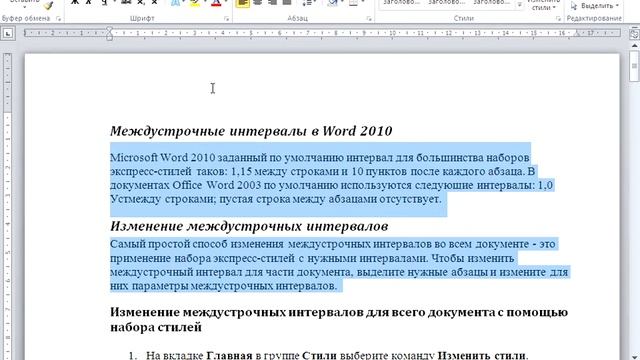Activate the Format Painter brush icon
640x360 pixels.
pyautogui.click(x=49, y=5)
